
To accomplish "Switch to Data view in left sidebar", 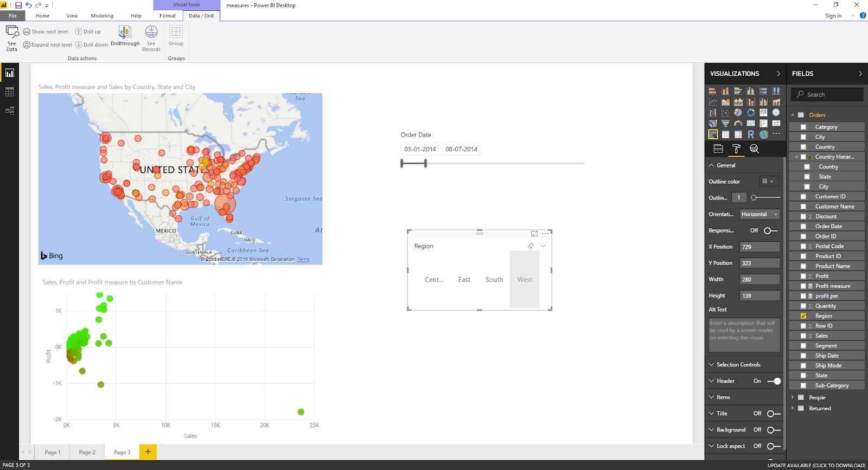I will point(10,92).
